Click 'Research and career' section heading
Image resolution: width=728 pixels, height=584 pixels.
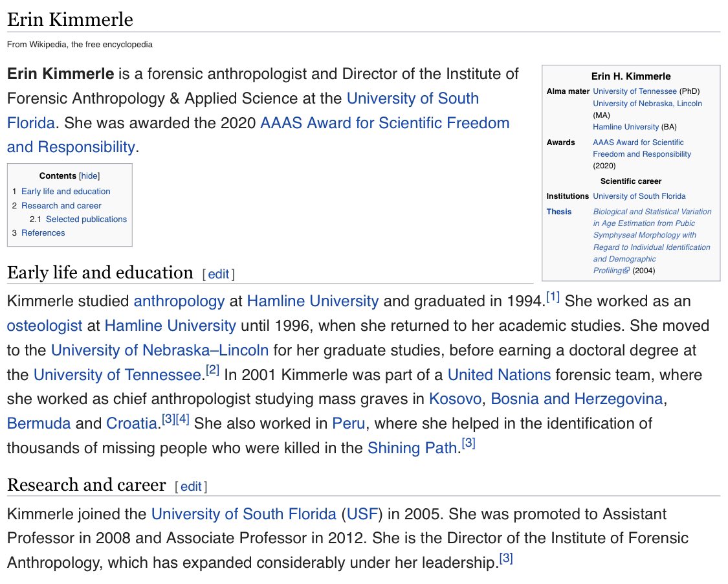(x=86, y=486)
